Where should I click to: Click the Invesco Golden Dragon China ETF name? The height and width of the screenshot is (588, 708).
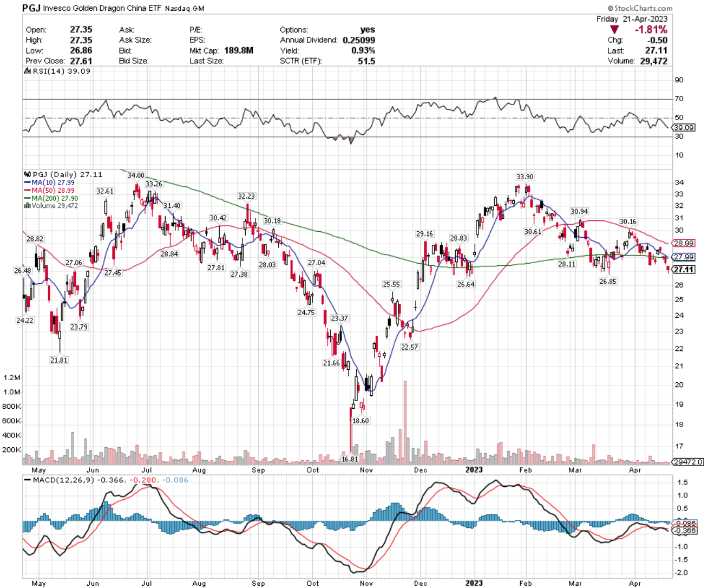click(x=102, y=9)
